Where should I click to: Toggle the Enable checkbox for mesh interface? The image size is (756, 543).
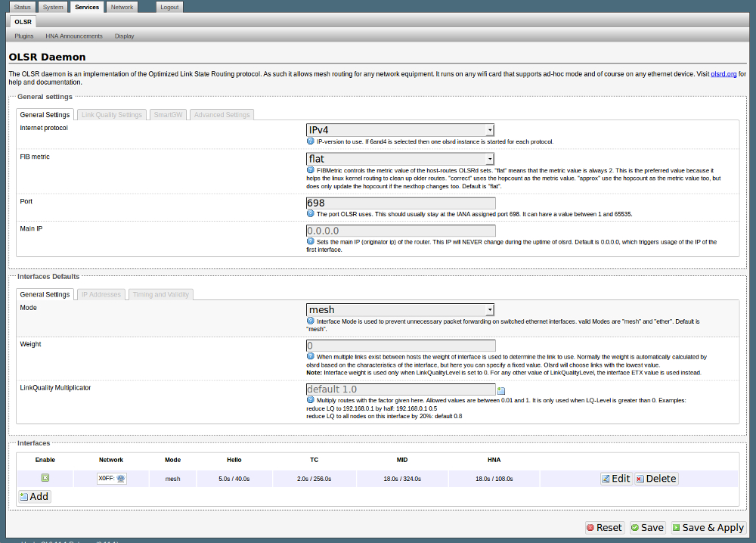45,478
